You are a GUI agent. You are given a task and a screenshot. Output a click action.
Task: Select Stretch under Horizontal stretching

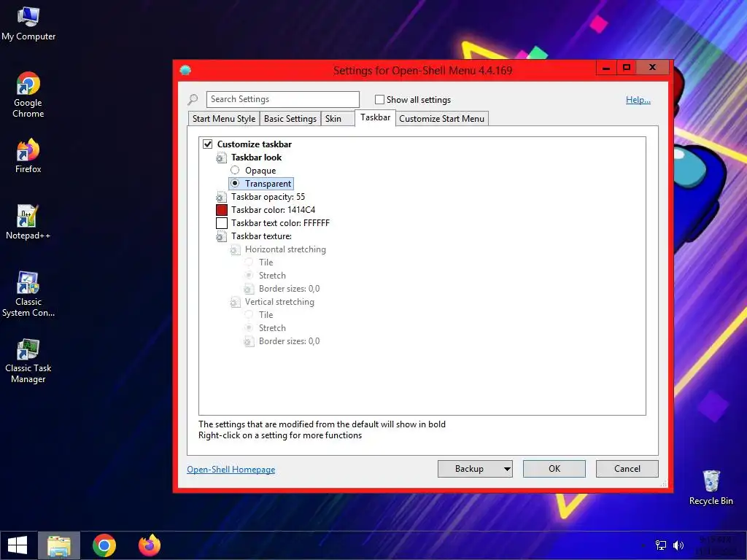[x=249, y=275]
